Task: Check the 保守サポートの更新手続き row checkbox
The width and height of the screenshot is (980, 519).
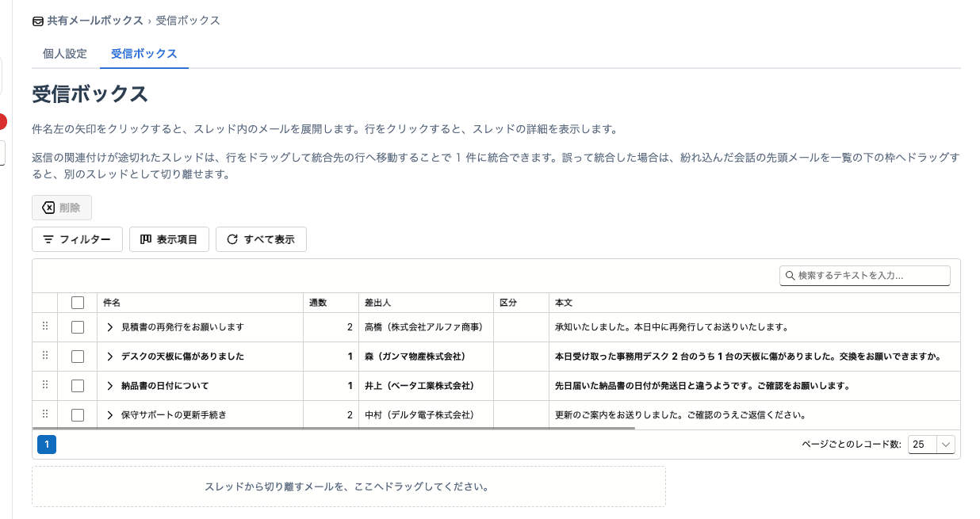Action: click(78, 415)
